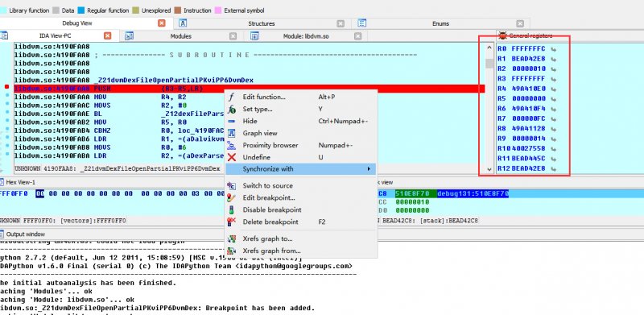The height and width of the screenshot is (315, 644).
Task: Click the Edit breakpoint pencil icon
Action: [x=232, y=198]
